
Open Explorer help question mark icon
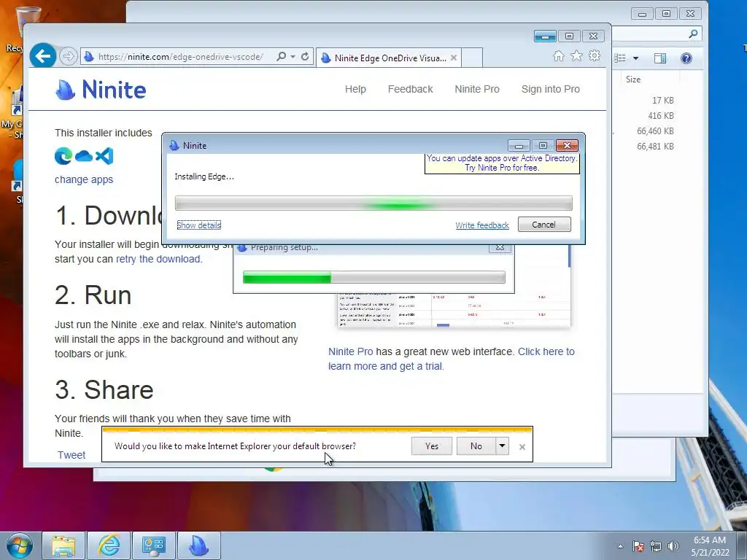686,58
